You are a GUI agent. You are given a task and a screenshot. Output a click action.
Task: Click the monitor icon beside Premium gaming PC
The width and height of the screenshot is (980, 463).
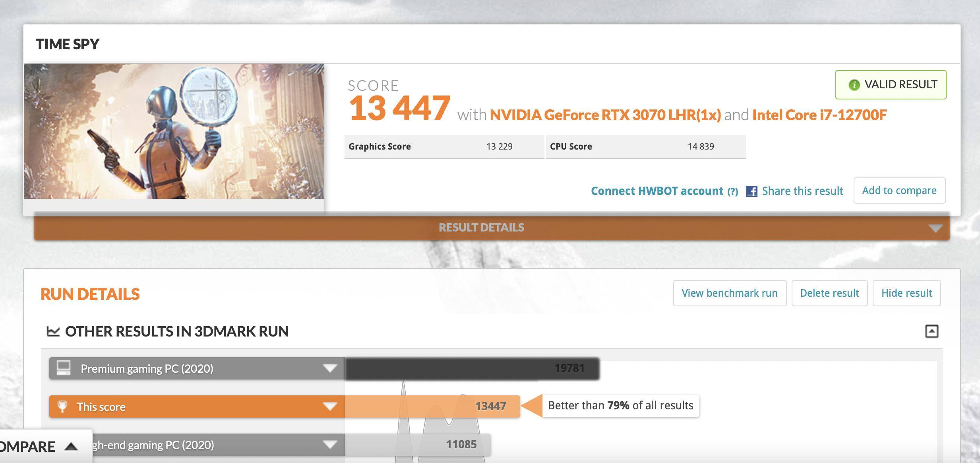point(64,368)
